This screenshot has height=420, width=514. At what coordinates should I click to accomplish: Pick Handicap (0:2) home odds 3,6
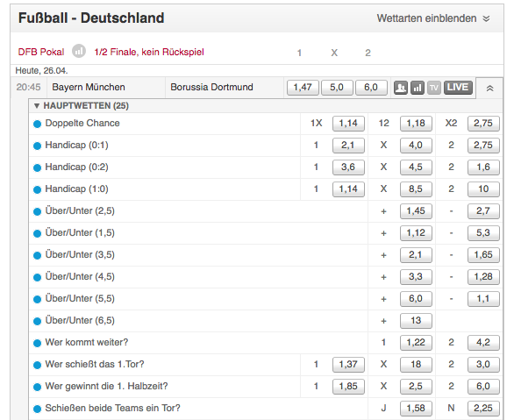point(348,167)
